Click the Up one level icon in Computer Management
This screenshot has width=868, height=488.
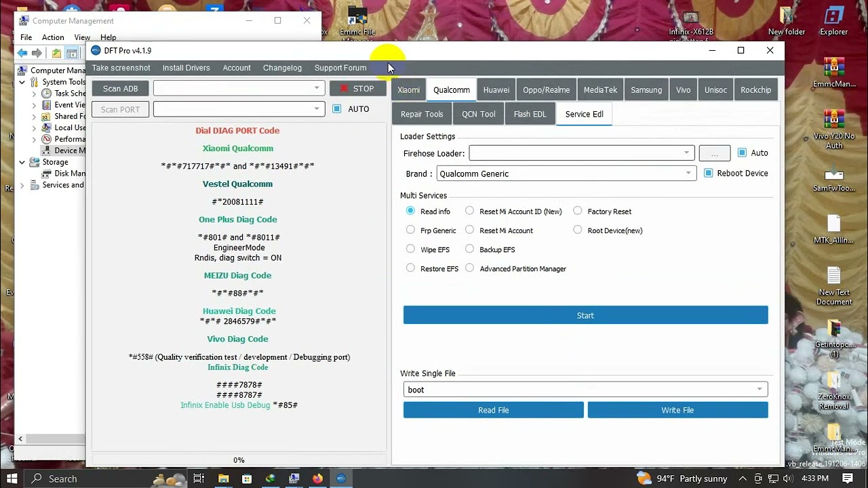57,53
